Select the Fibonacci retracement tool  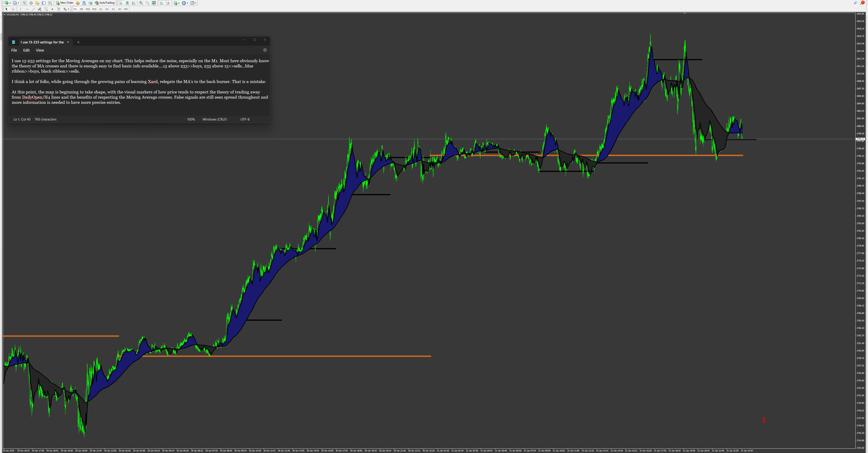pos(46,9)
